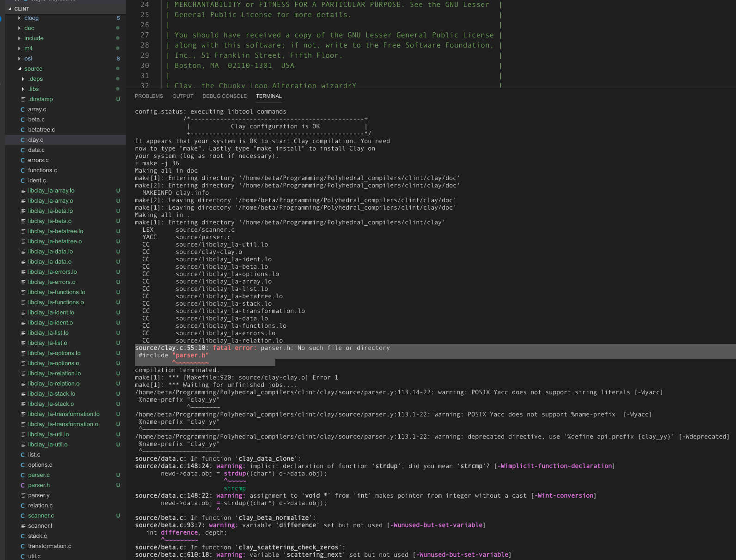Viewport: 736px width, 560px height.
Task: Select the TERMINAL tab
Action: click(x=269, y=96)
